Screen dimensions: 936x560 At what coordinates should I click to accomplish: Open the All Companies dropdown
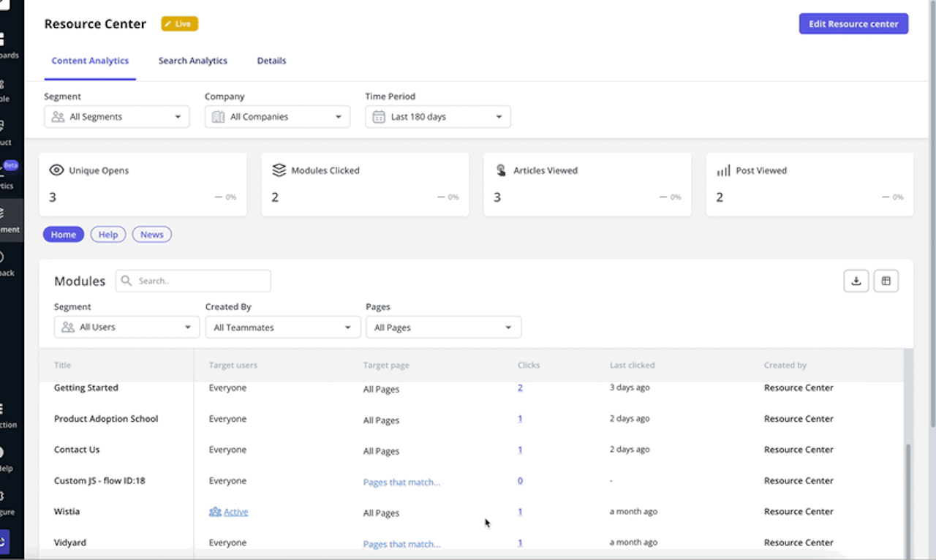pos(277,117)
